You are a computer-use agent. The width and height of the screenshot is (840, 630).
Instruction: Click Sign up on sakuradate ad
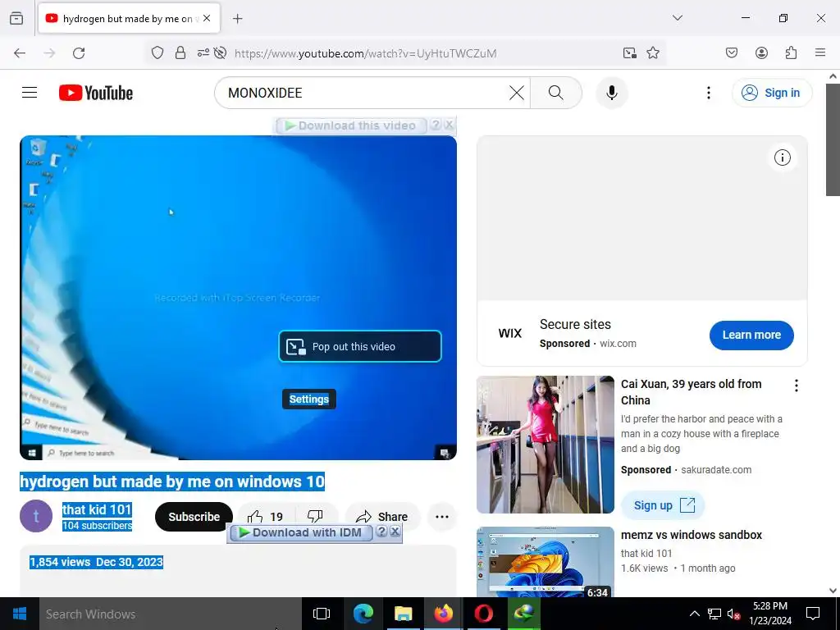(x=663, y=505)
